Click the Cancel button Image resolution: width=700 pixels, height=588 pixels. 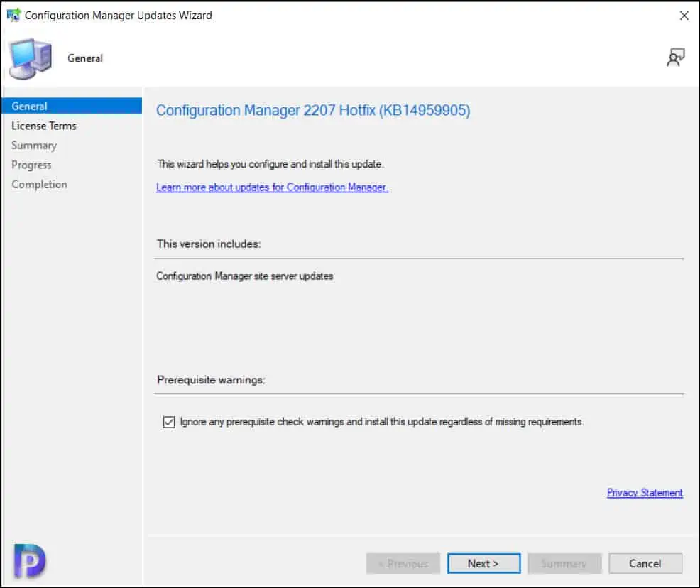[645, 563]
